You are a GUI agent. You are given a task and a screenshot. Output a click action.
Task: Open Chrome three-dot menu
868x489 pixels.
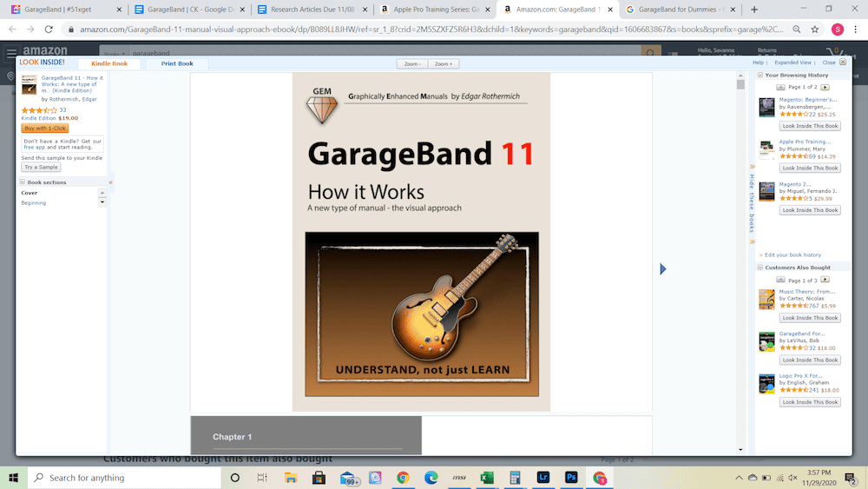pyautogui.click(x=855, y=30)
